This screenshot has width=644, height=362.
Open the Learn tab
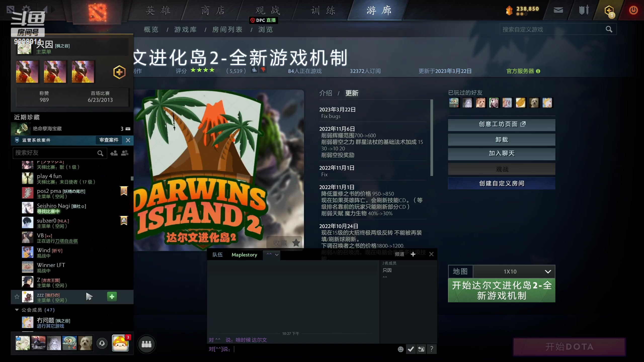click(x=323, y=11)
